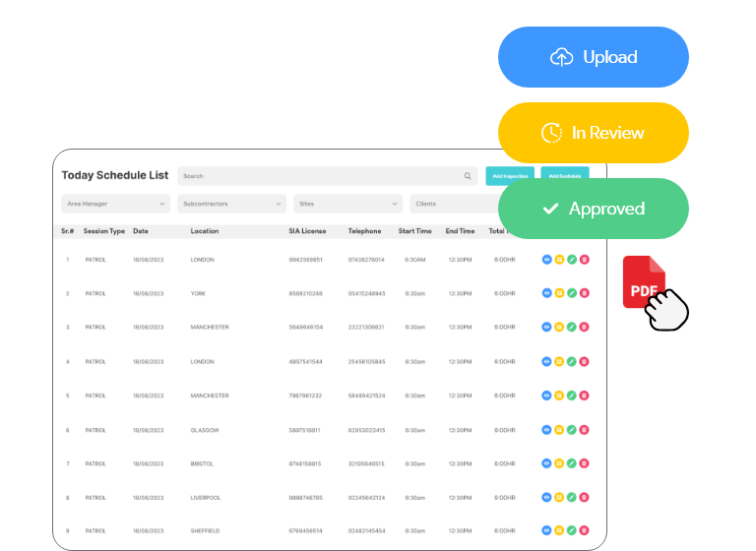
Task: Expand the Area Manager dropdown
Action: (115, 204)
